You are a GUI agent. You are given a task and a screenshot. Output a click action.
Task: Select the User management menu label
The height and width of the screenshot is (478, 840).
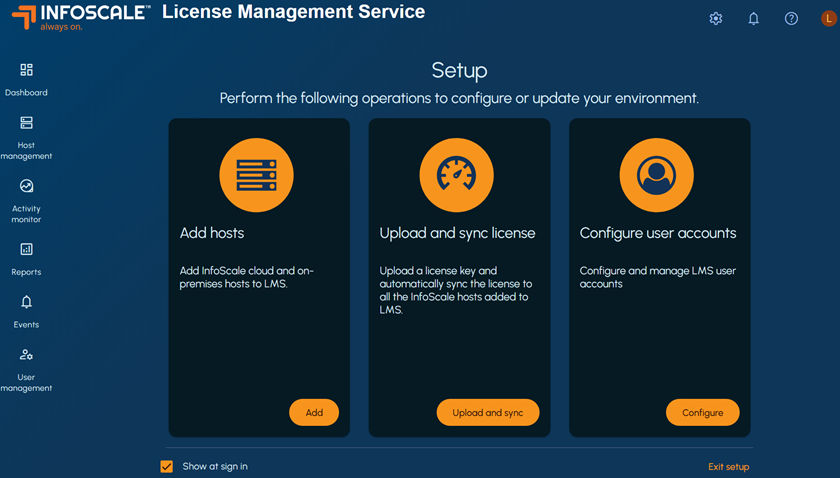pos(26,383)
